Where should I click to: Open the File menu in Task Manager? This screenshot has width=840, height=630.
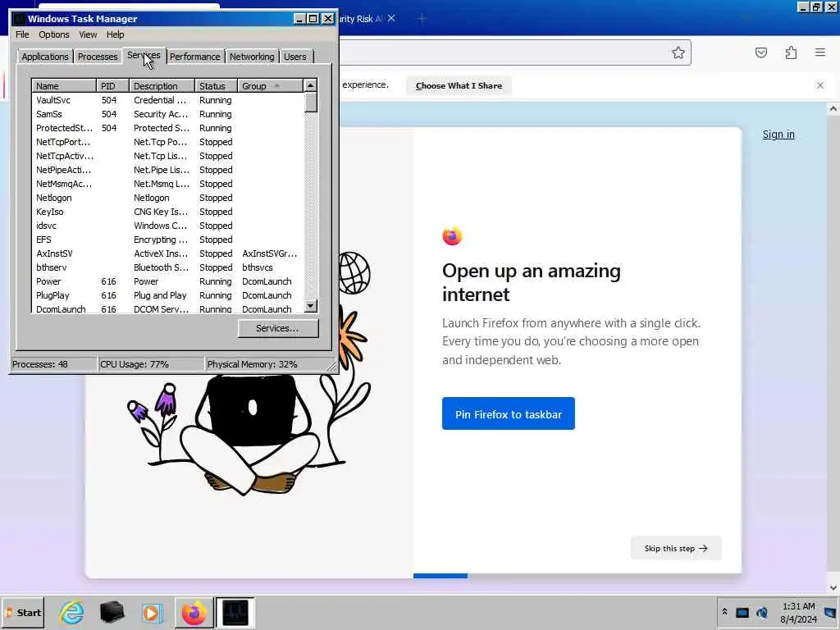[x=22, y=34]
